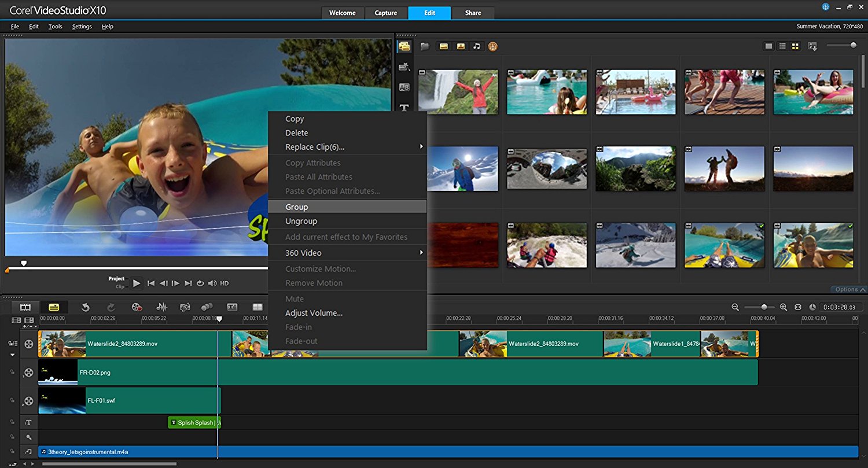This screenshot has width=868, height=468.
Task: Click the Record/Capture Option icon
Action: point(137,307)
